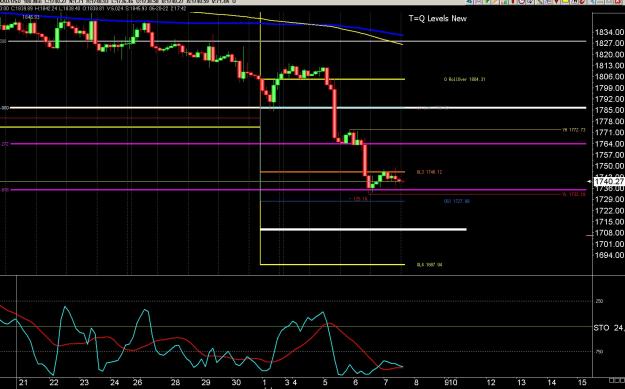Click the 1792.00 price axis label
Screen dimensions: 625x389
(609, 99)
